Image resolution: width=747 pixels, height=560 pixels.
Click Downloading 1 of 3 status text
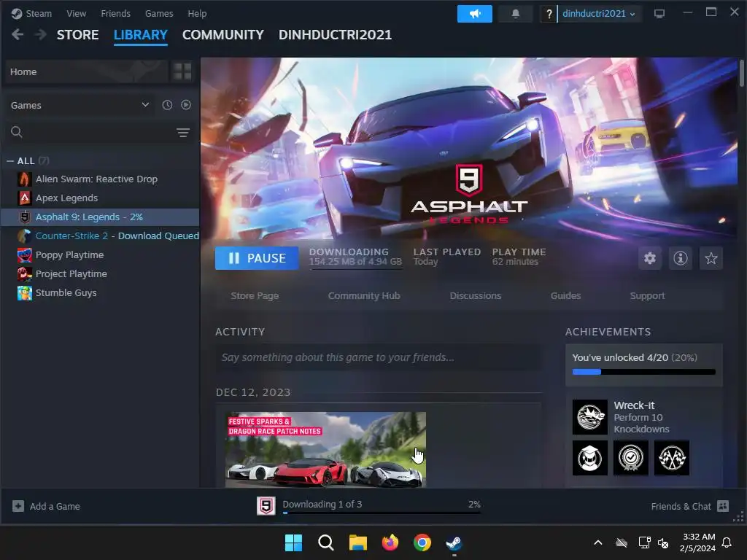click(322, 504)
